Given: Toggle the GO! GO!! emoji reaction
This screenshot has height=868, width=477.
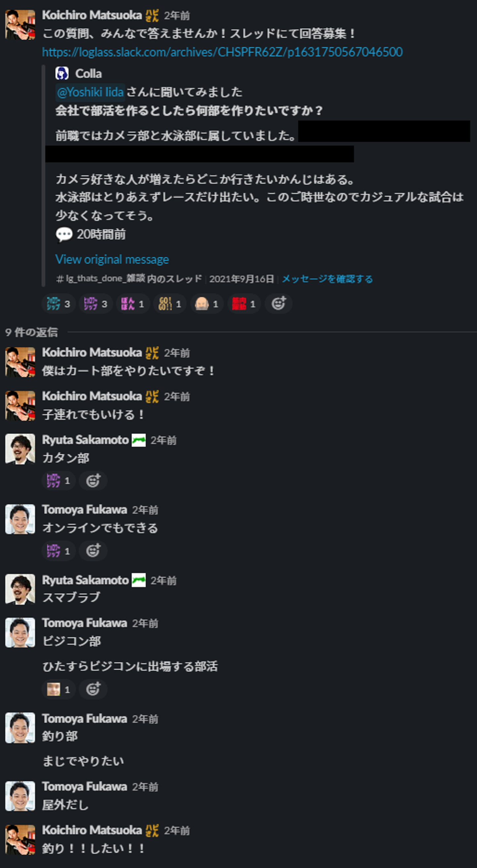Looking at the screenshot, I should (170, 304).
